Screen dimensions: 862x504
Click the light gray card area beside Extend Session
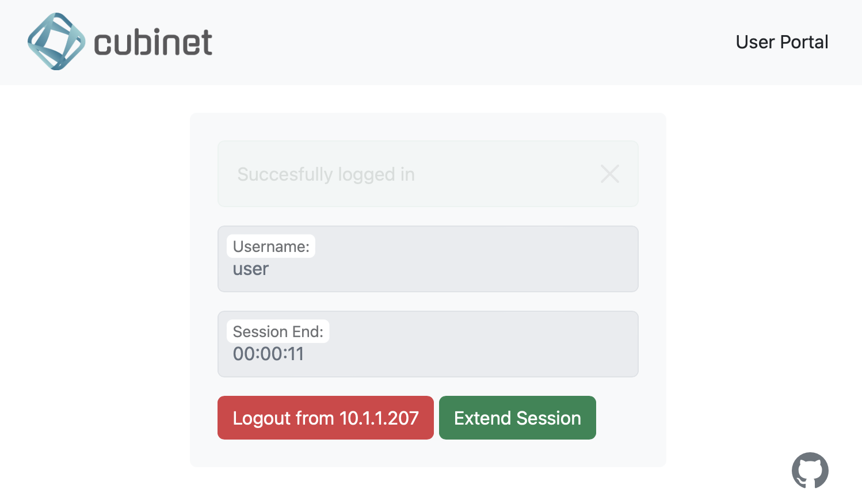(630, 418)
